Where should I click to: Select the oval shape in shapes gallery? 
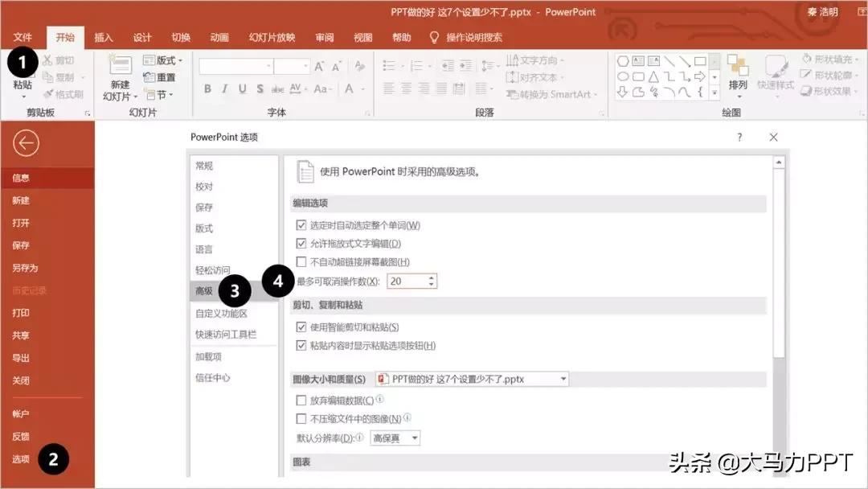(623, 76)
